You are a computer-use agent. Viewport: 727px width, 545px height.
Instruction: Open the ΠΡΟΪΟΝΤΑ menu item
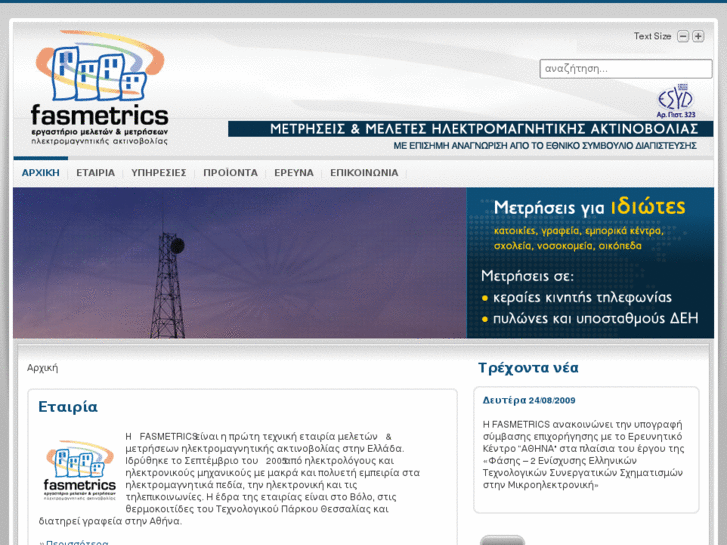pos(230,173)
